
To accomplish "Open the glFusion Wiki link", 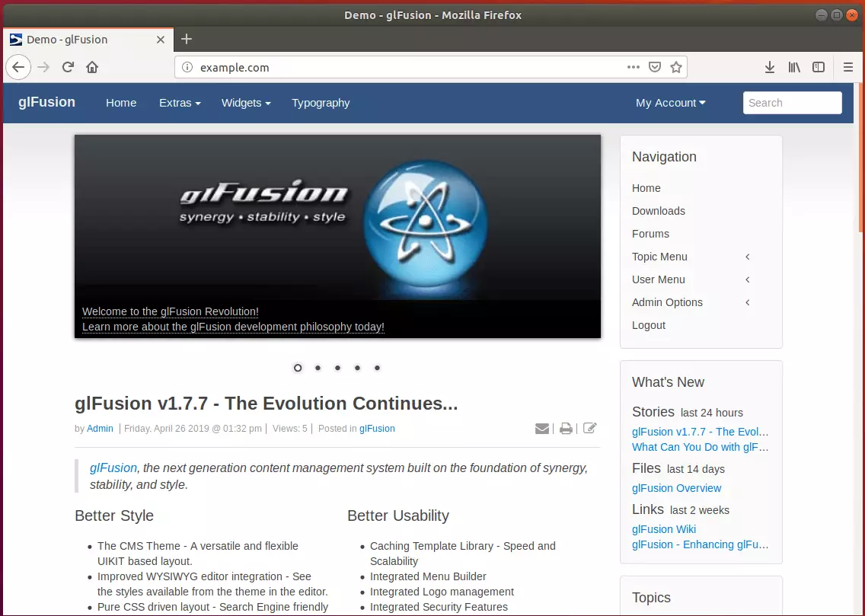I will pos(664,529).
